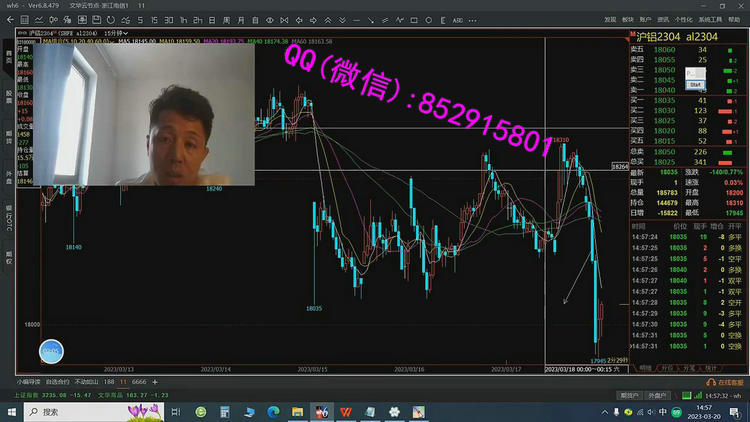Viewport: 750px width, 422px height.
Task: Click the Start button in the popup
Action: click(695, 85)
